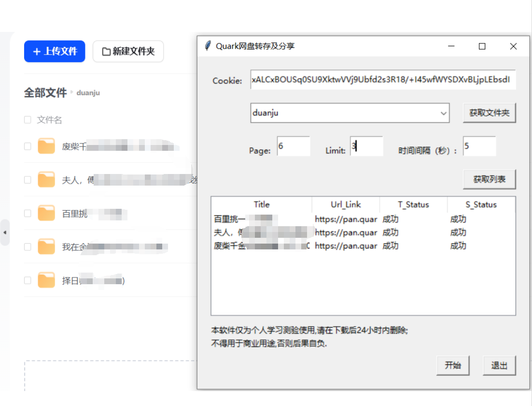Click the Cookie input field
Image resolution: width=532 pixels, height=406 pixels.
383,79
